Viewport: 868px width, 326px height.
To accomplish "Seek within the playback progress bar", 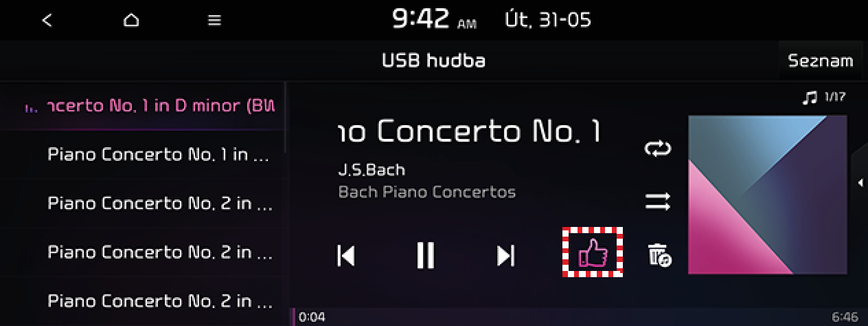I will 578,317.
